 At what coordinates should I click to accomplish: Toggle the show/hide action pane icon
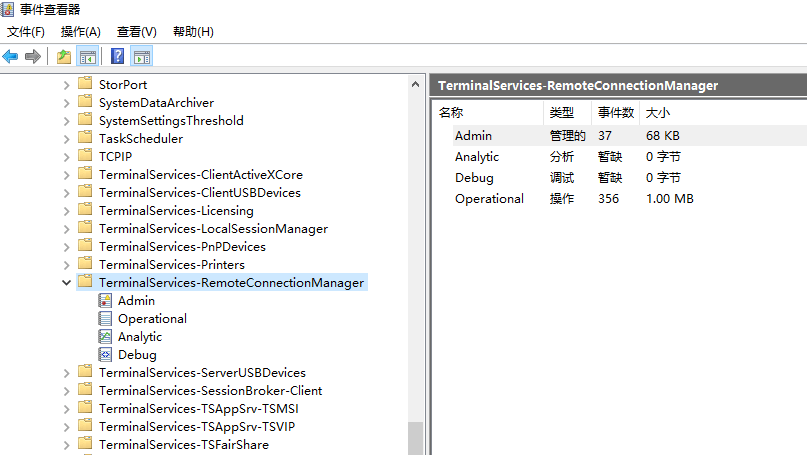(x=142, y=56)
